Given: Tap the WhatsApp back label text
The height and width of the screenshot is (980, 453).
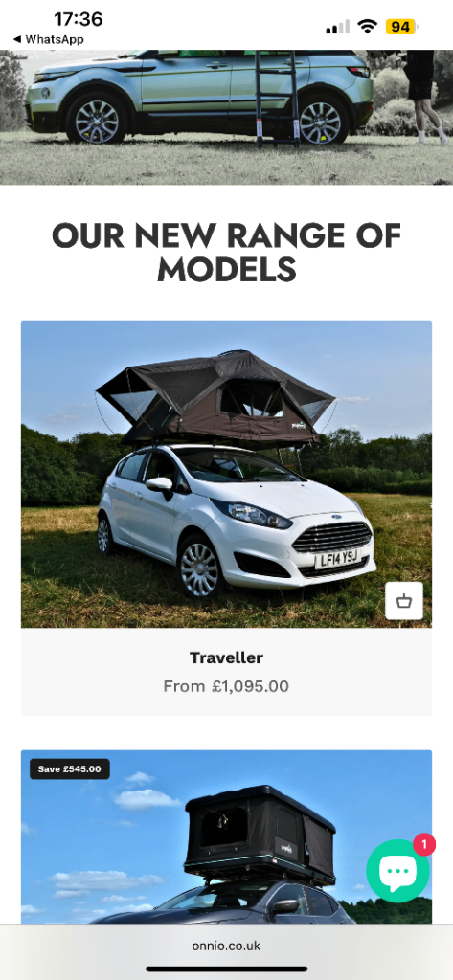Looking at the screenshot, I should coord(55,39).
